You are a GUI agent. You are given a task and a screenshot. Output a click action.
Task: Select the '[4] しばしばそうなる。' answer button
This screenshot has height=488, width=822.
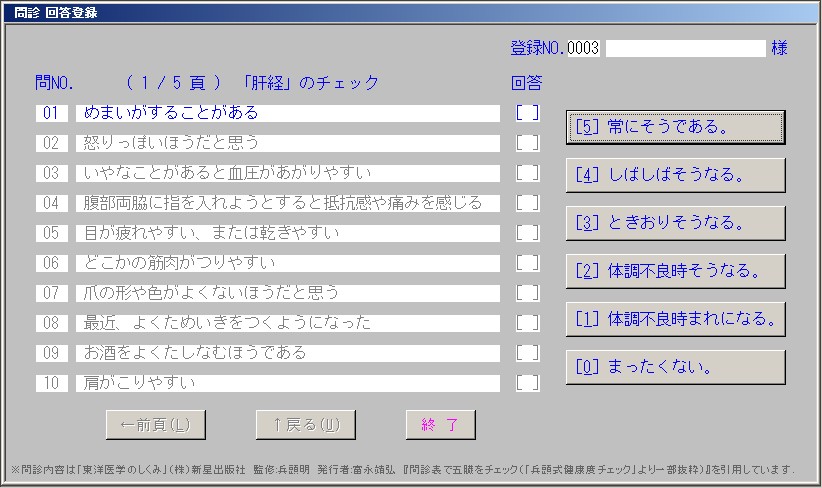click(675, 175)
